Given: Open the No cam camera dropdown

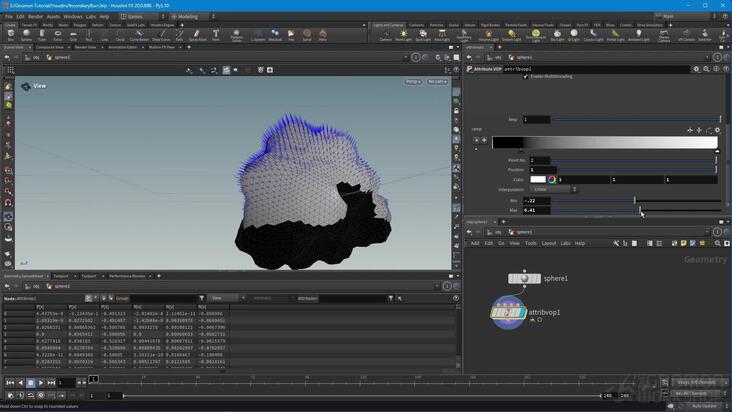Looking at the screenshot, I should (437, 82).
